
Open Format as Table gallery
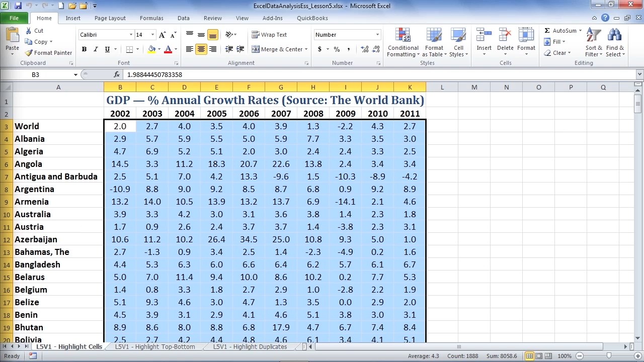click(x=434, y=43)
